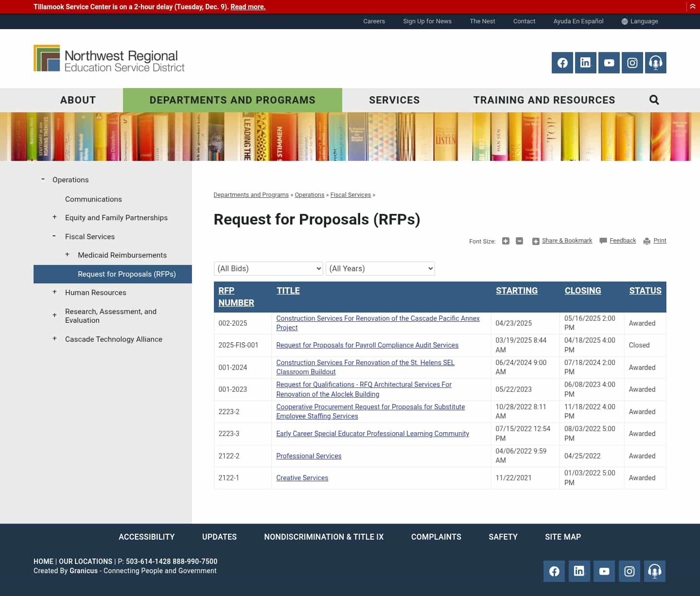Image resolution: width=700 pixels, height=596 pixels.
Task: Open the YouTube icon in header
Action: (609, 63)
